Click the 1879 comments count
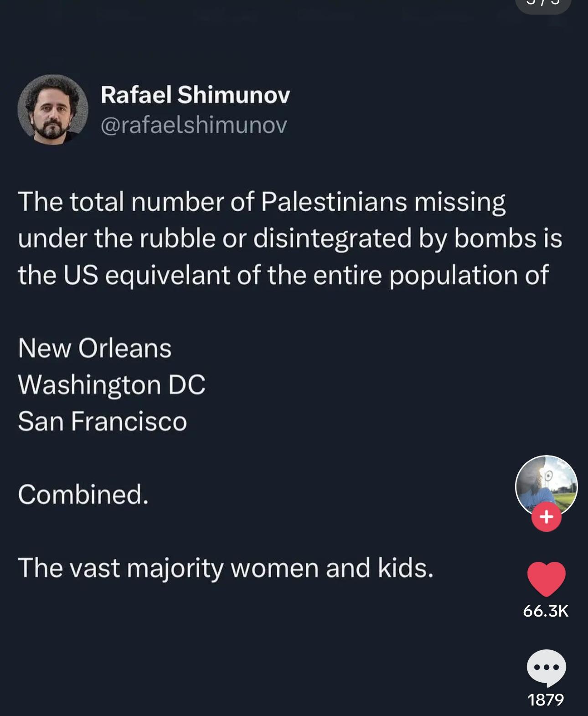 (546, 699)
